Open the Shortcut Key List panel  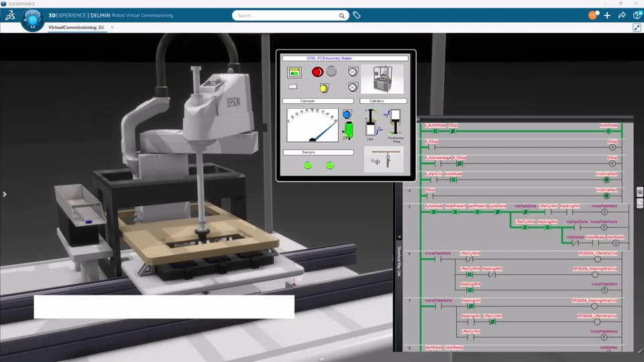pos(398,261)
